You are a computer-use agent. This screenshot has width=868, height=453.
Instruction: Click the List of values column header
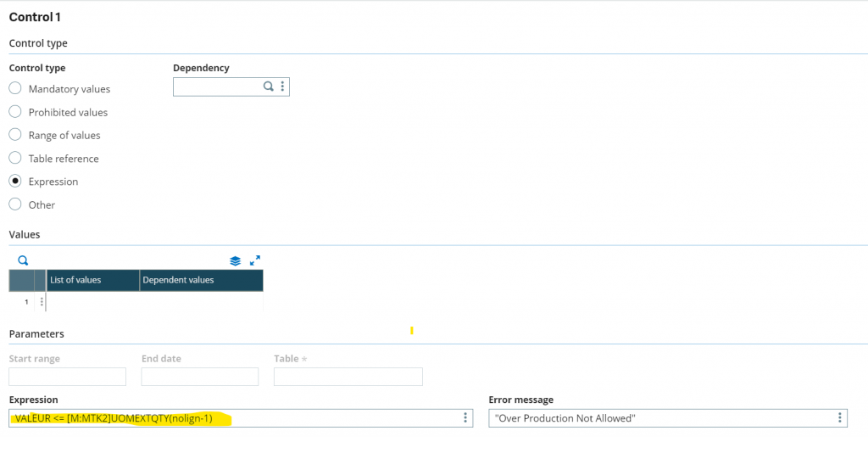92,280
